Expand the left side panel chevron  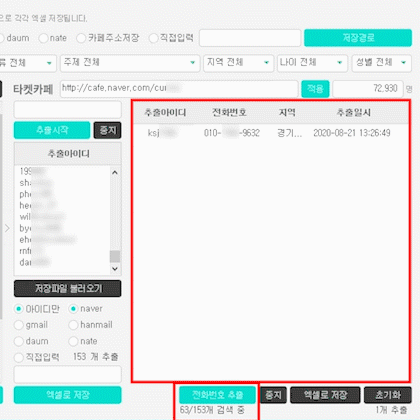7,228
